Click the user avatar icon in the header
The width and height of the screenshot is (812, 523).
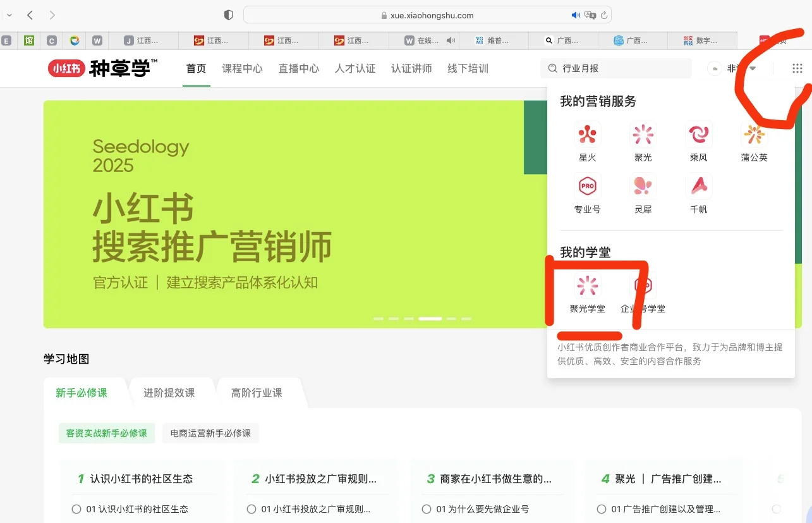[715, 68]
